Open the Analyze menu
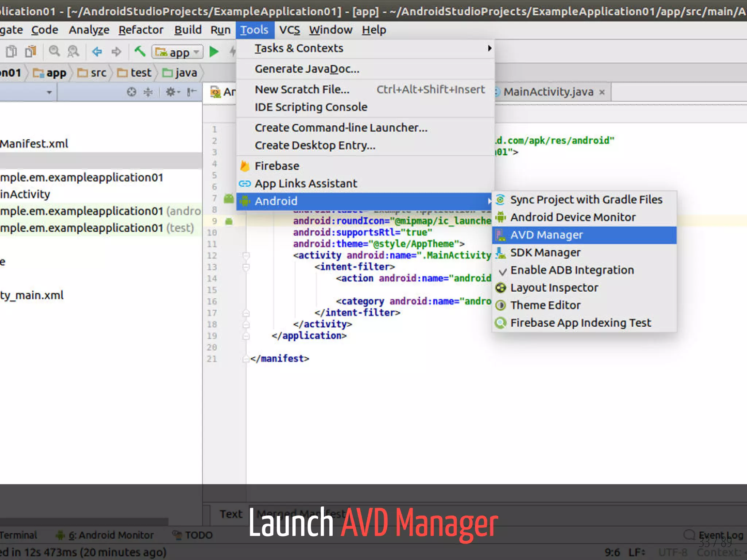This screenshot has height=560, width=747. tap(89, 30)
